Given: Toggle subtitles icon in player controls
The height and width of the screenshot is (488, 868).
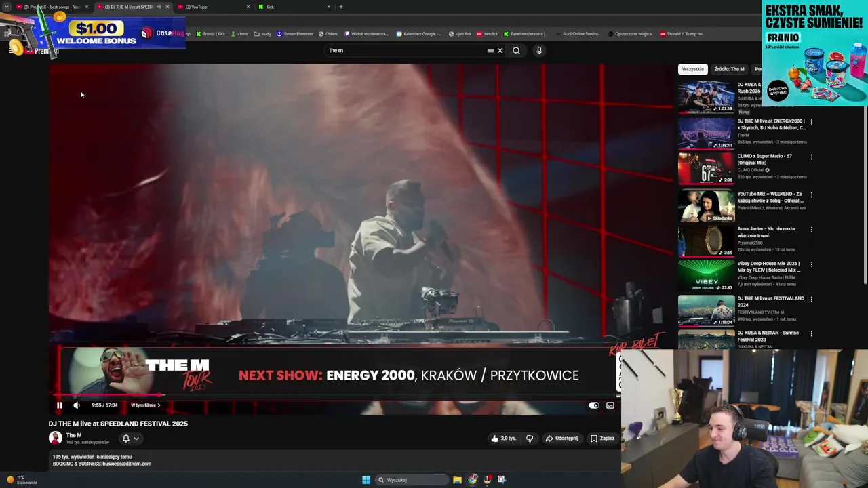Looking at the screenshot, I should [x=610, y=405].
